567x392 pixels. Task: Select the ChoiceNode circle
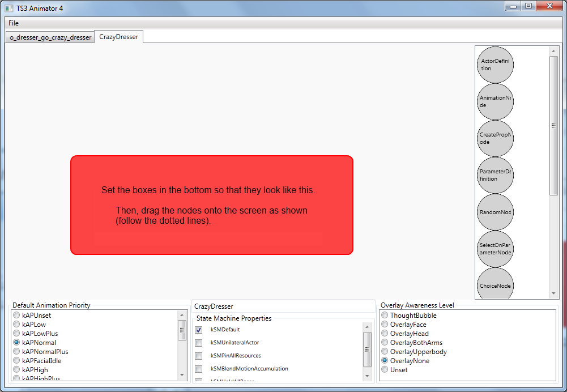(495, 286)
